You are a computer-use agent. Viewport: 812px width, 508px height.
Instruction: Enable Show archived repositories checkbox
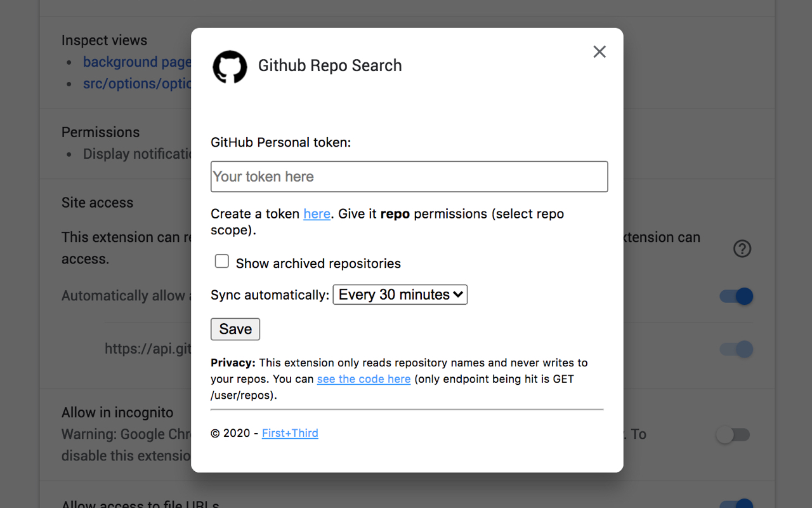(x=222, y=261)
